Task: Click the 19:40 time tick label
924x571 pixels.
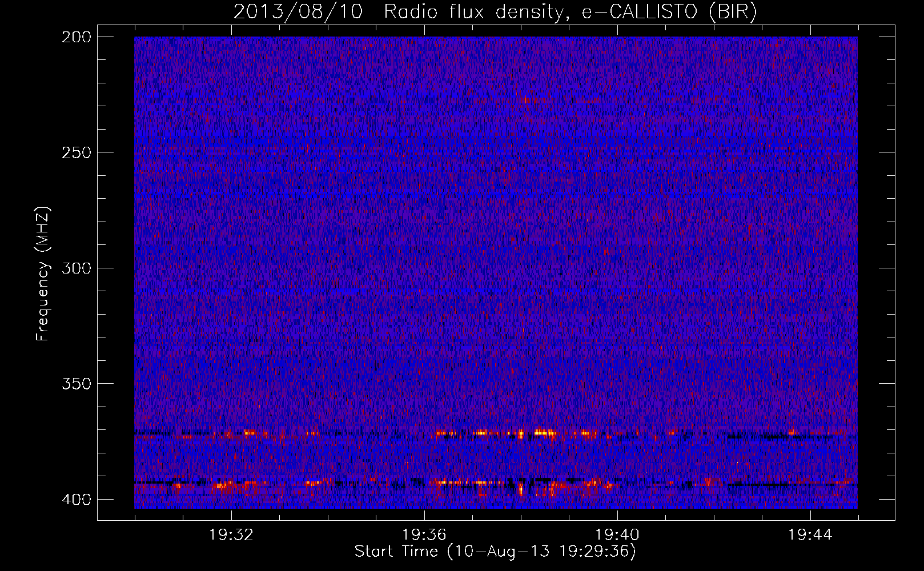Action: [x=617, y=535]
